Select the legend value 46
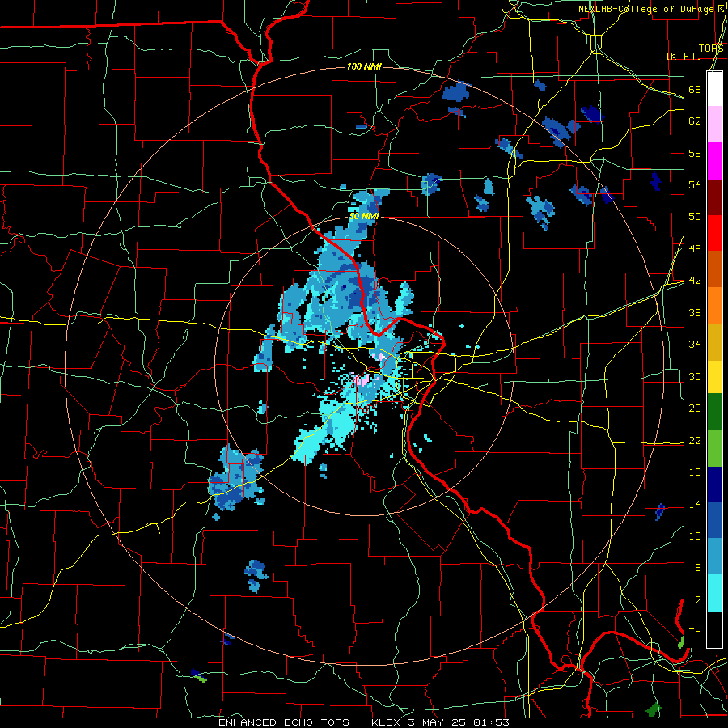Image resolution: width=728 pixels, height=728 pixels. click(695, 249)
